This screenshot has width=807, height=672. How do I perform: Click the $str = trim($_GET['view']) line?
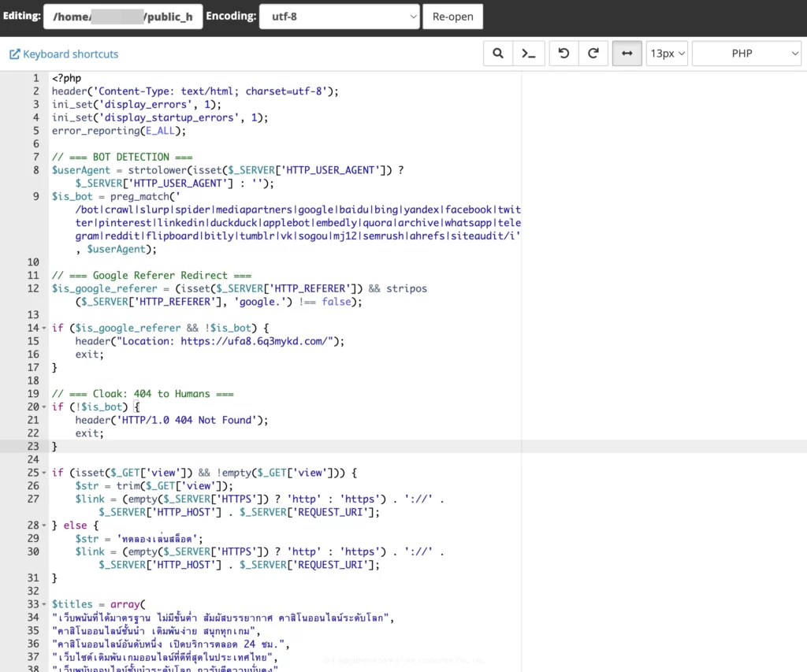(x=154, y=486)
